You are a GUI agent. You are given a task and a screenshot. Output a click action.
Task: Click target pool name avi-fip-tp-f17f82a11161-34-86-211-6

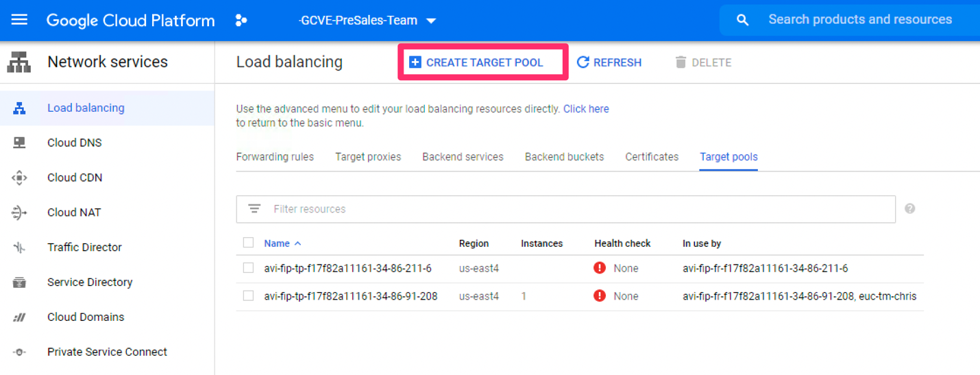(347, 268)
